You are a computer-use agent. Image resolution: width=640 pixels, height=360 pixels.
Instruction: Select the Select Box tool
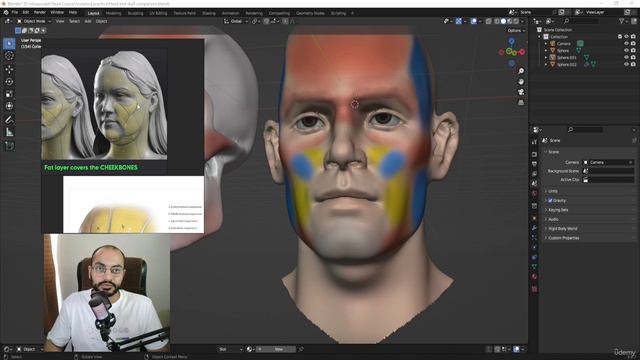tap(9, 43)
